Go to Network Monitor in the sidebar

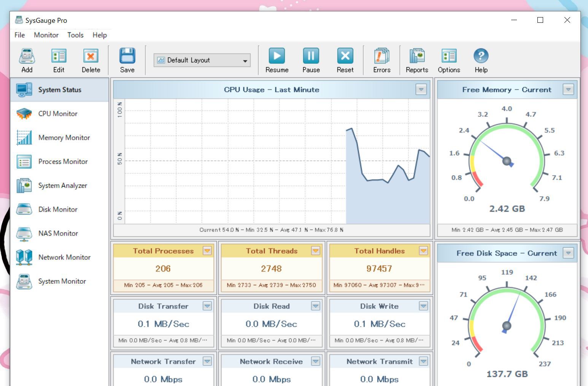pyautogui.click(x=64, y=257)
